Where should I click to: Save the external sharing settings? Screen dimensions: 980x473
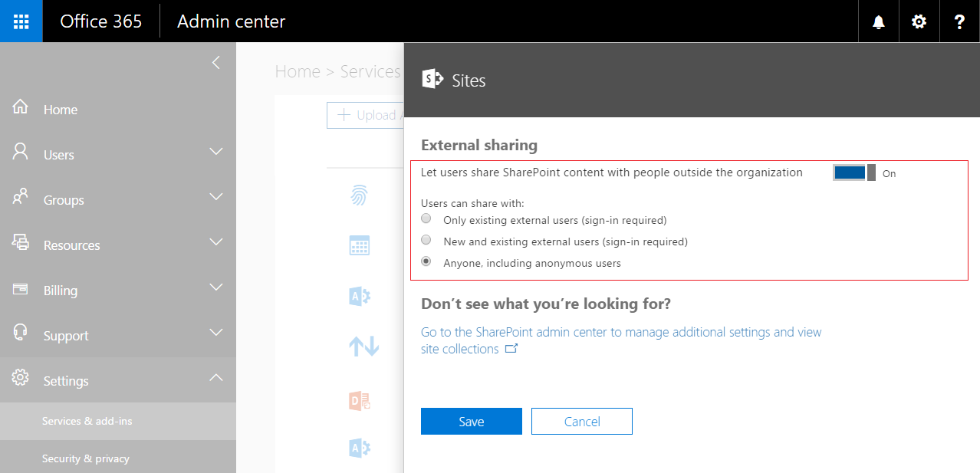coord(471,421)
